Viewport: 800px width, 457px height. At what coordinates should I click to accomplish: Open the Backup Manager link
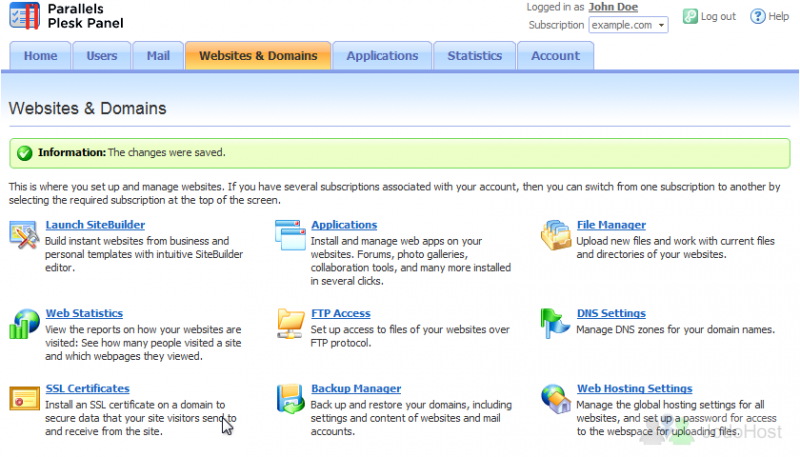[x=356, y=388]
